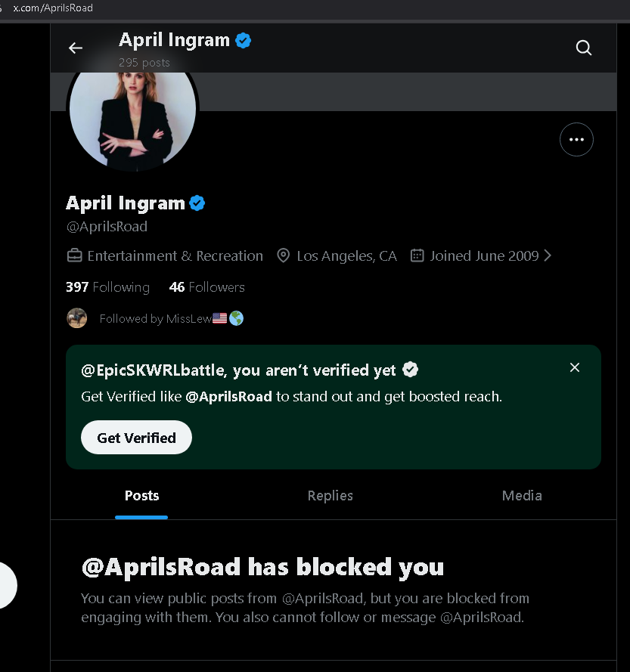Open search with the magnifier icon
Image resolution: width=630 pixels, height=672 pixels.
[x=583, y=48]
